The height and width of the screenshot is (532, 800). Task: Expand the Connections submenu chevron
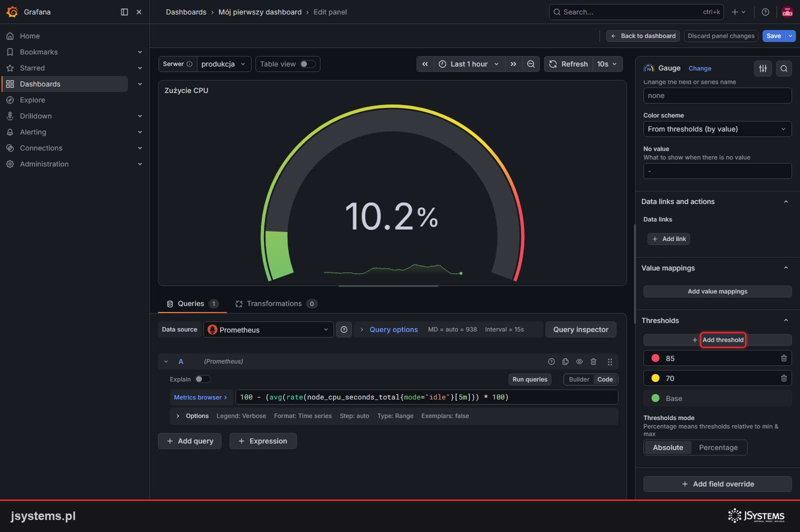[140, 148]
